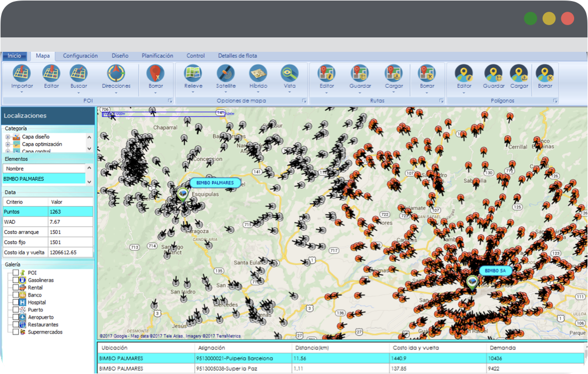Click the Rutas Borrar icon

pyautogui.click(x=427, y=74)
